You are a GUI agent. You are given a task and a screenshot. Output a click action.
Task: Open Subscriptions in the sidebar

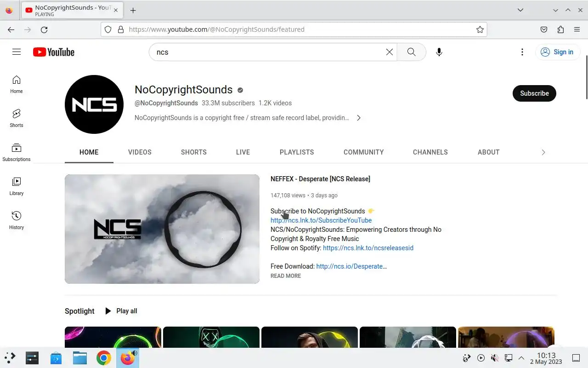click(17, 153)
